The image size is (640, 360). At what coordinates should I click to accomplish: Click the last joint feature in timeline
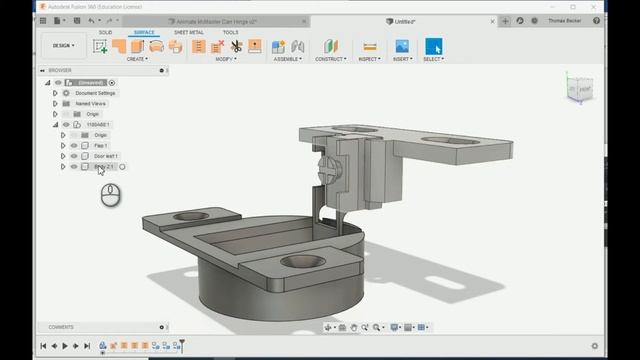tap(176, 346)
